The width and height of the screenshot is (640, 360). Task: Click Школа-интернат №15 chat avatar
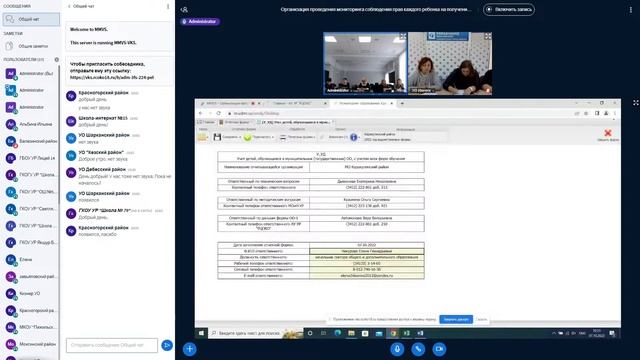tap(71, 121)
